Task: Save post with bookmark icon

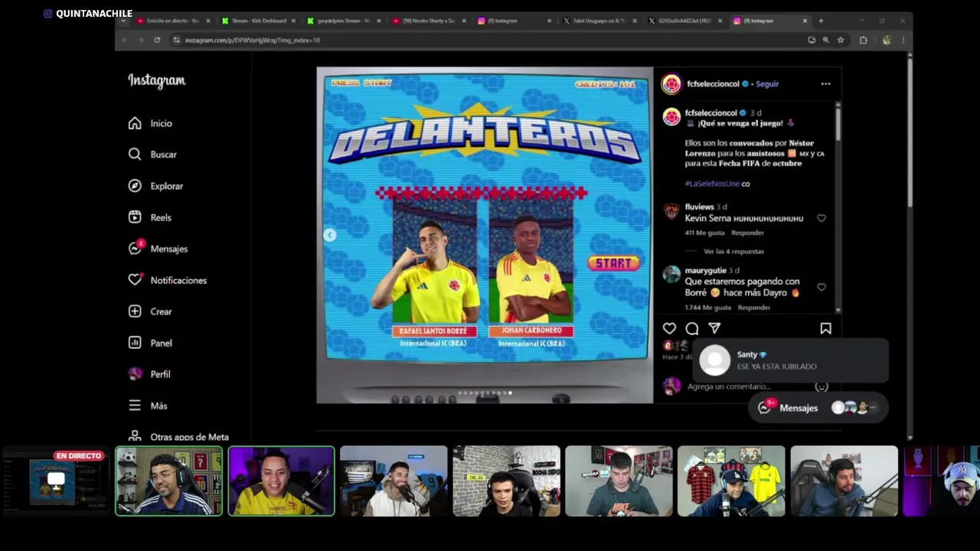Action: pyautogui.click(x=825, y=328)
